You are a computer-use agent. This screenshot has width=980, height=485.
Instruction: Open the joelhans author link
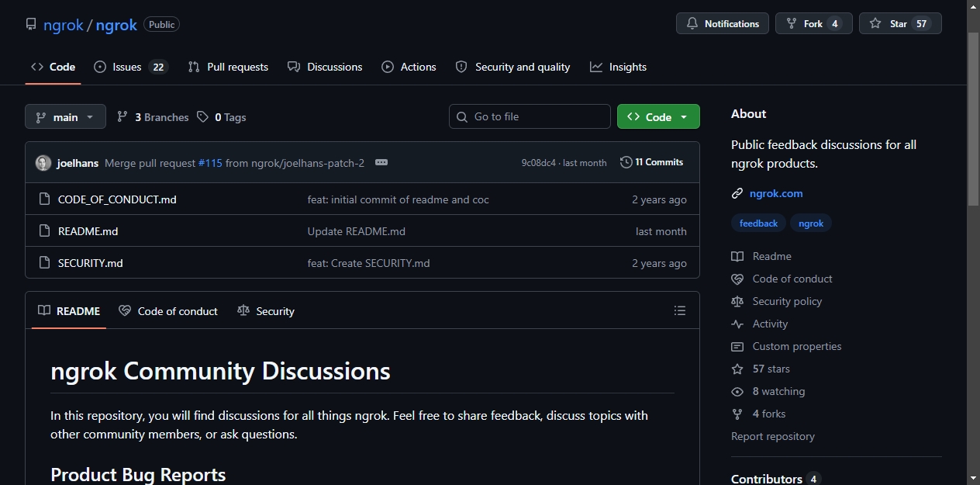pos(78,163)
